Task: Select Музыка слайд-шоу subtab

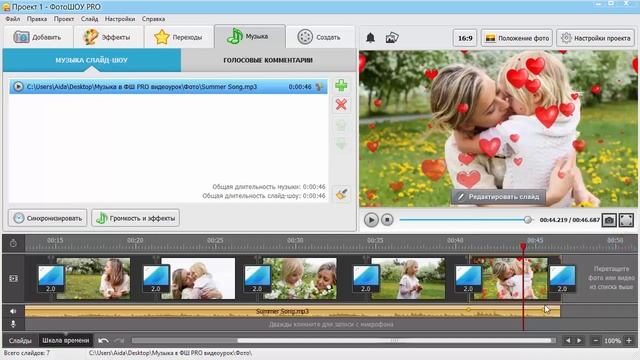Action: (91, 60)
